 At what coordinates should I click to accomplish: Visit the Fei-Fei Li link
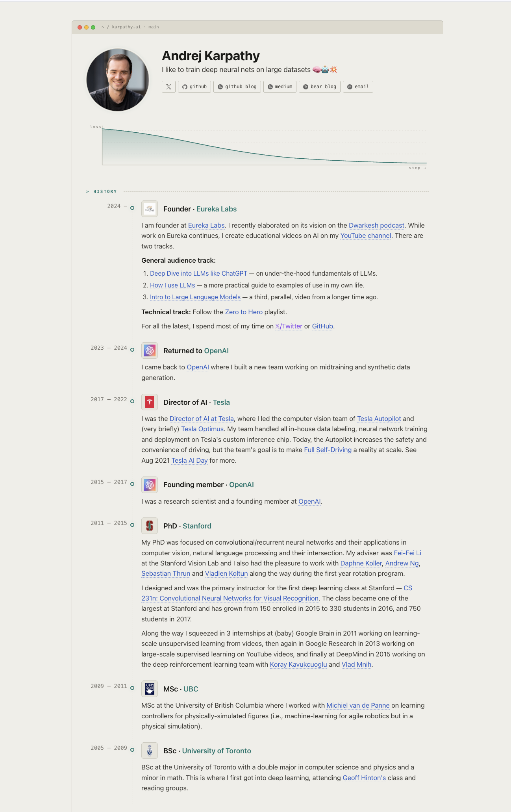click(x=407, y=553)
